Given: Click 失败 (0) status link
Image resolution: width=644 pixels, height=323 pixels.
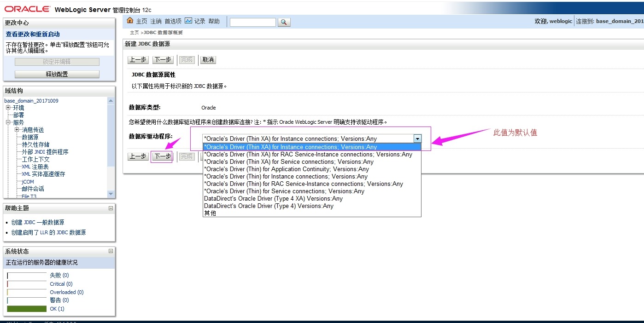Looking at the screenshot, I should point(59,275).
